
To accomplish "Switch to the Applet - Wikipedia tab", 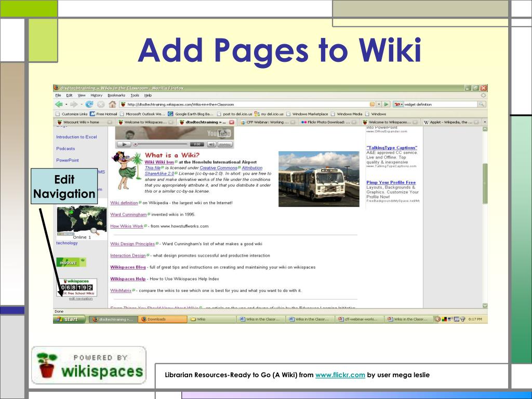I will [450, 122].
